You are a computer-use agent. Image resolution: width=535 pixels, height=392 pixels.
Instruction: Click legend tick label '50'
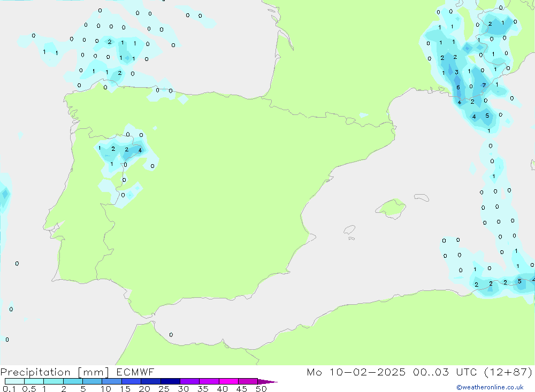[262, 389]
